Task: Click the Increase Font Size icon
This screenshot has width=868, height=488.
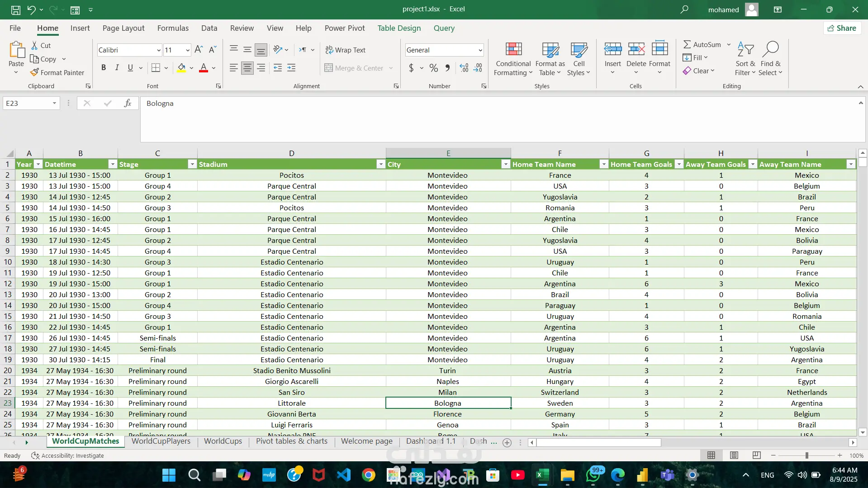Action: click(x=199, y=50)
